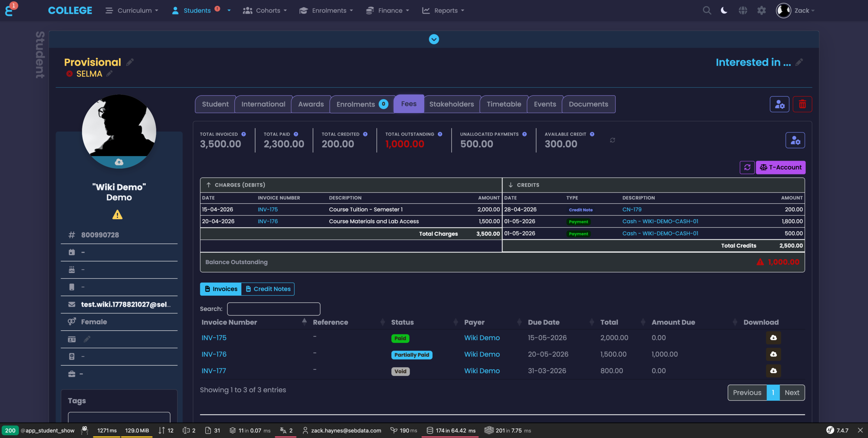Open the CN-179 credit note link
868x438 pixels.
632,209
